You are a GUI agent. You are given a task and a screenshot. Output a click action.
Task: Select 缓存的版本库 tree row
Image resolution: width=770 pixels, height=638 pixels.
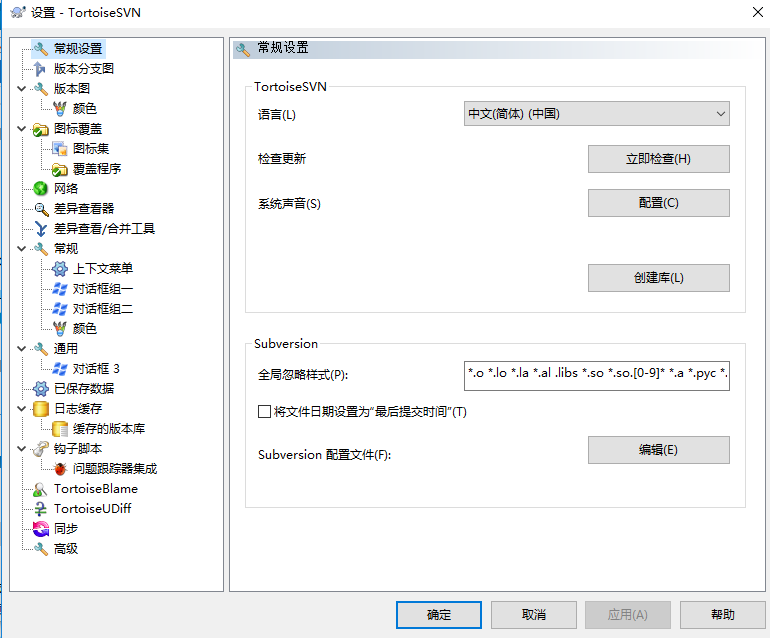click(x=109, y=429)
